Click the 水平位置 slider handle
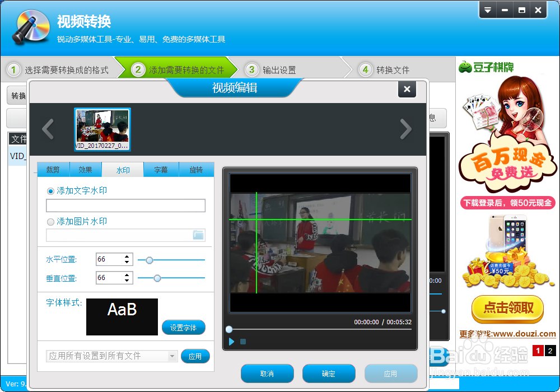This screenshot has width=560, height=392. pos(150,260)
